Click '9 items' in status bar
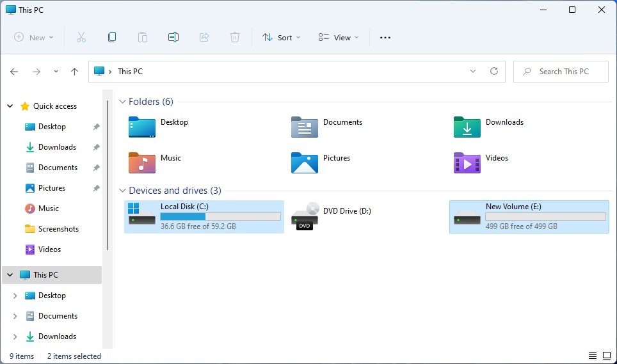The width and height of the screenshot is (617, 364). point(22,356)
